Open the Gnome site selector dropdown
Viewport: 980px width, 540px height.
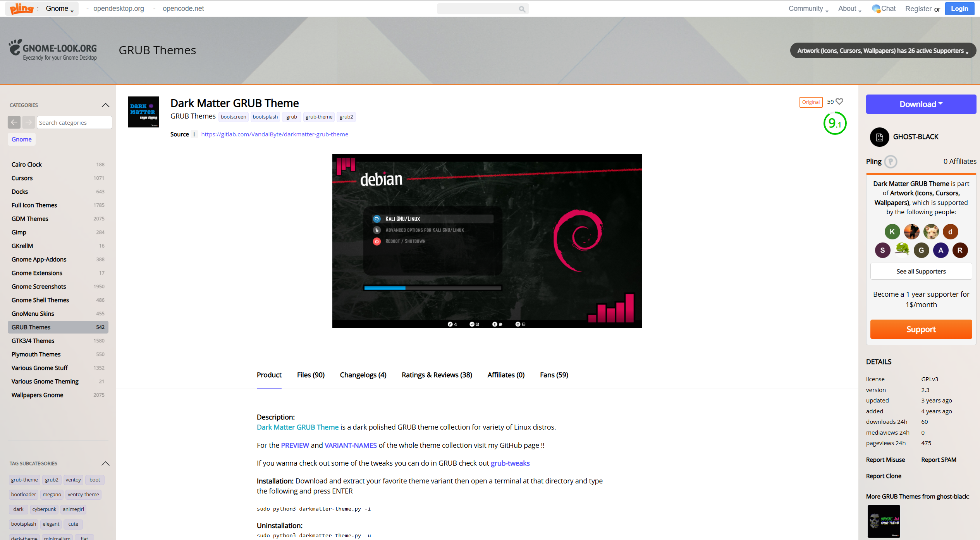coord(59,9)
